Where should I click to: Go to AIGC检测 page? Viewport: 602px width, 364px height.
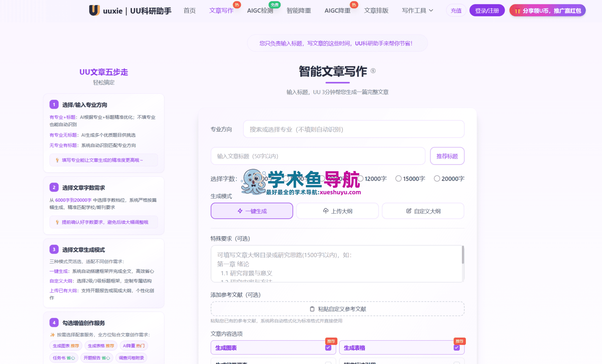(x=260, y=11)
